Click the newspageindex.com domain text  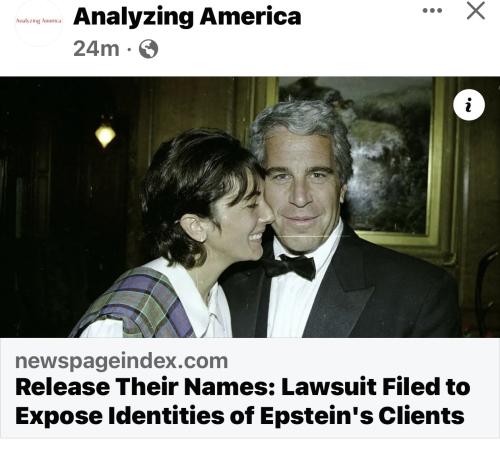click(122, 361)
